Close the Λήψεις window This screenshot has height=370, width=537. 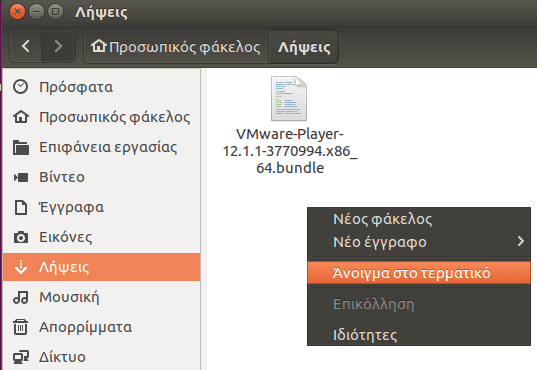[x=17, y=12]
